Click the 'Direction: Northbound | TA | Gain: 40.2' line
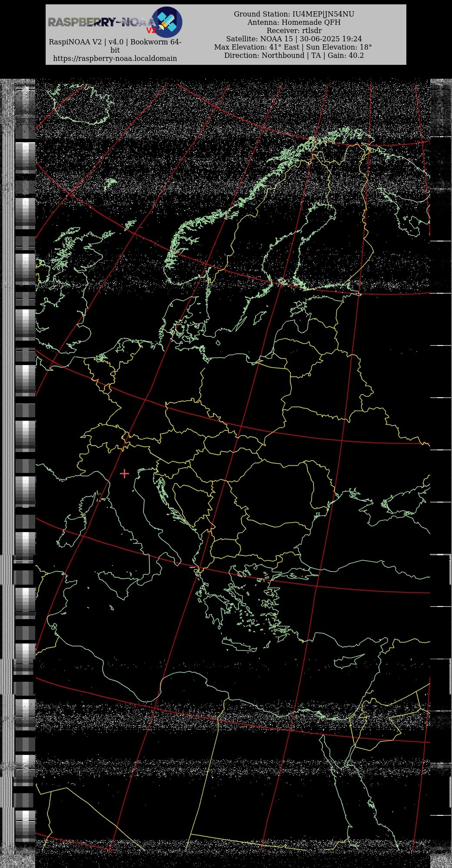Screen dimensions: 452x868 point(294,56)
